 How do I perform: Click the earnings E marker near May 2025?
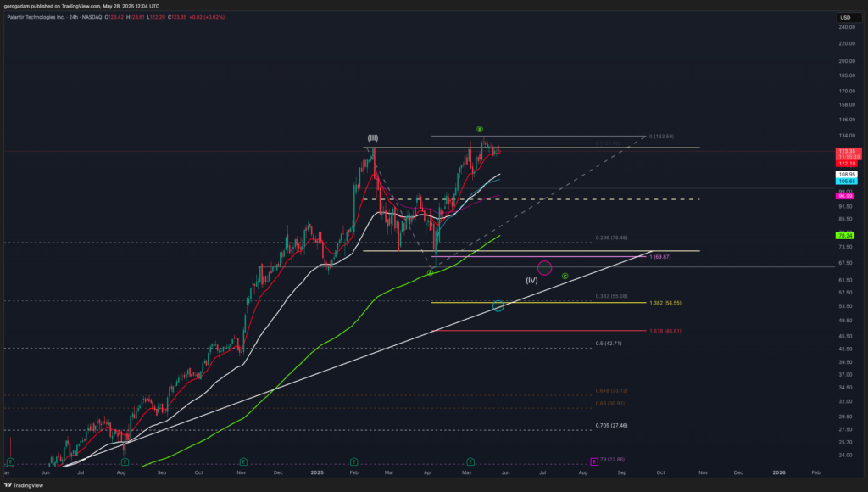tap(469, 461)
